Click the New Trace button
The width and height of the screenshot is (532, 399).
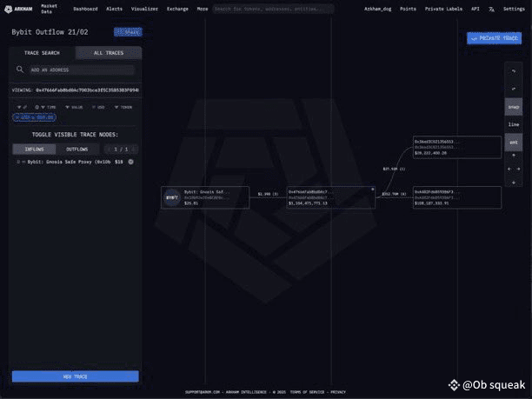click(76, 376)
